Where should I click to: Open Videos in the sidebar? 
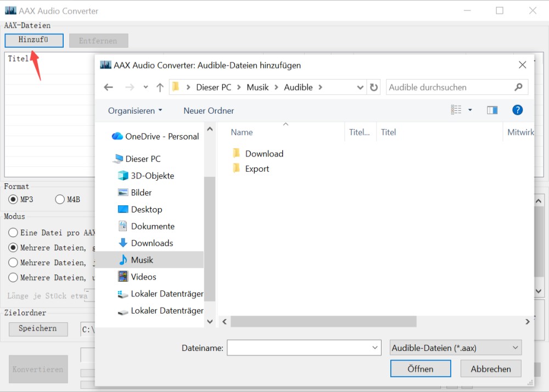pos(137,277)
